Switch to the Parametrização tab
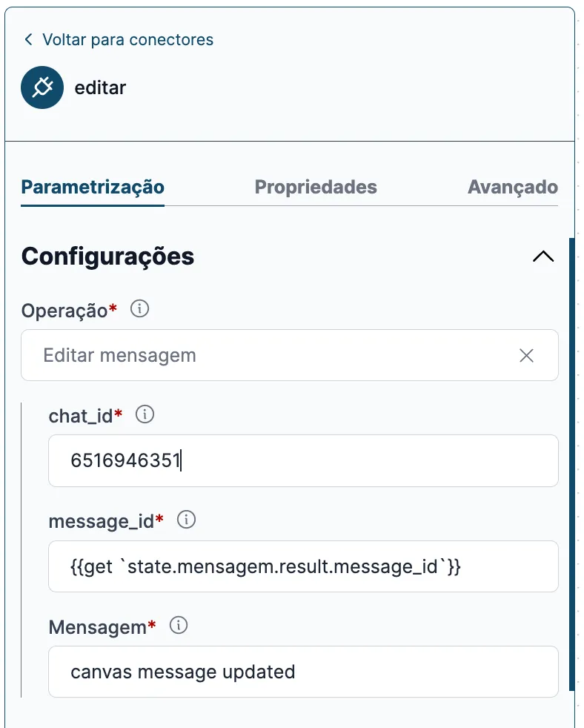This screenshot has height=728, width=584. [x=93, y=187]
